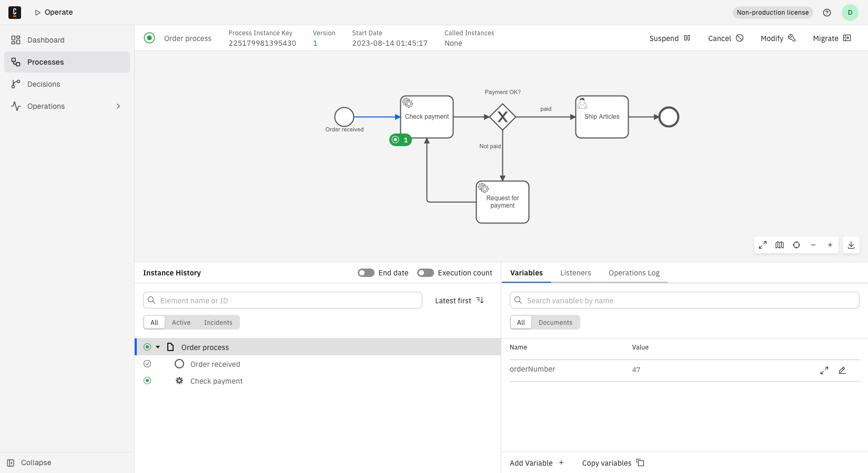Screen dimensions: 868x473
Task: Copy variables to clipboard
Action: (613, 463)
